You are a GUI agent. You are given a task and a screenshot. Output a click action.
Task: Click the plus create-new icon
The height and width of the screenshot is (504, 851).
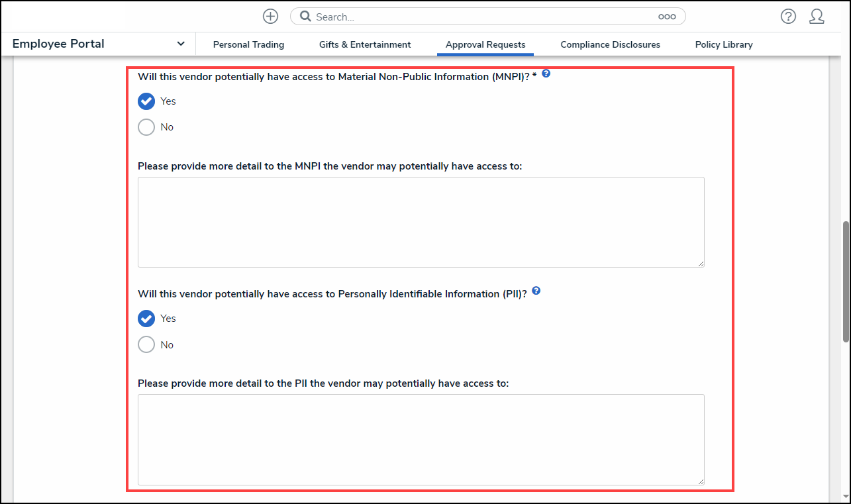pyautogui.click(x=270, y=17)
